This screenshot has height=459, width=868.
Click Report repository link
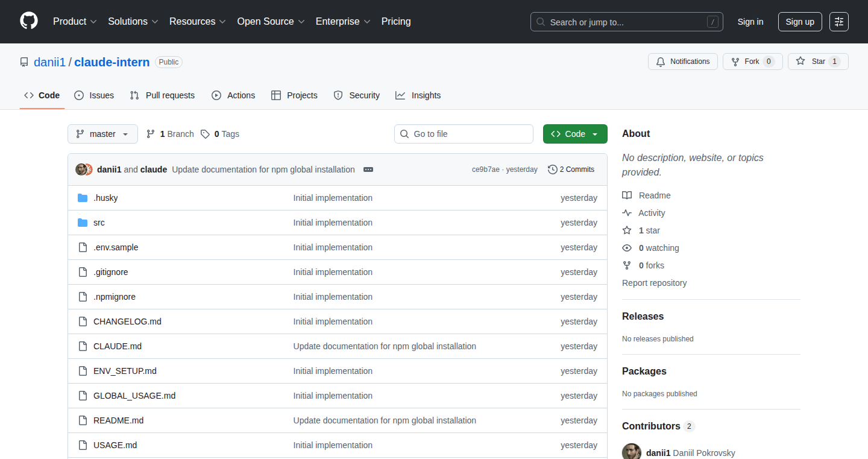(655, 283)
